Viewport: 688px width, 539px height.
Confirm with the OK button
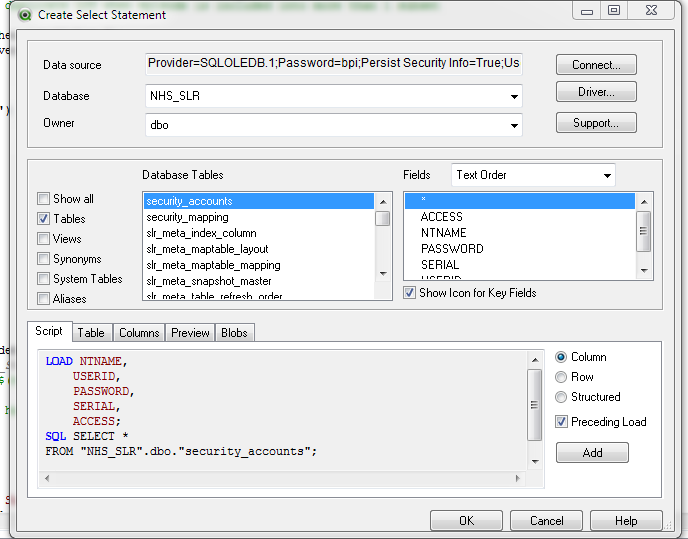(466, 521)
